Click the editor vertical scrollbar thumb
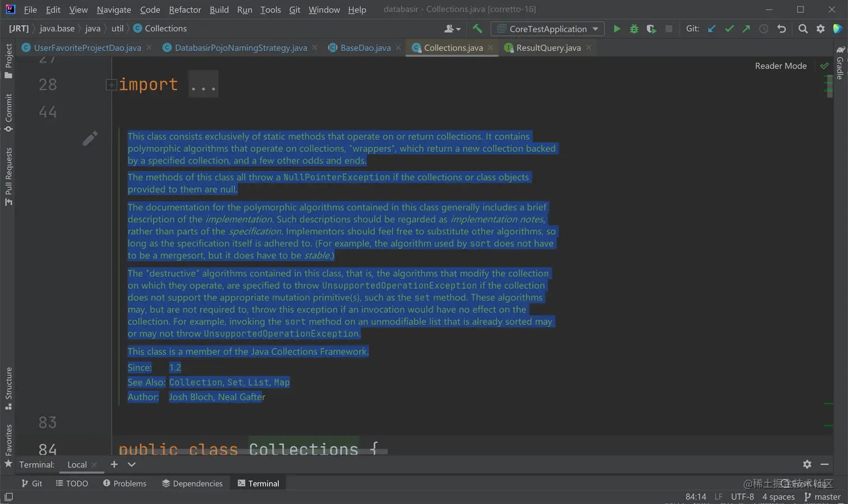The width and height of the screenshot is (848, 504). (x=829, y=86)
